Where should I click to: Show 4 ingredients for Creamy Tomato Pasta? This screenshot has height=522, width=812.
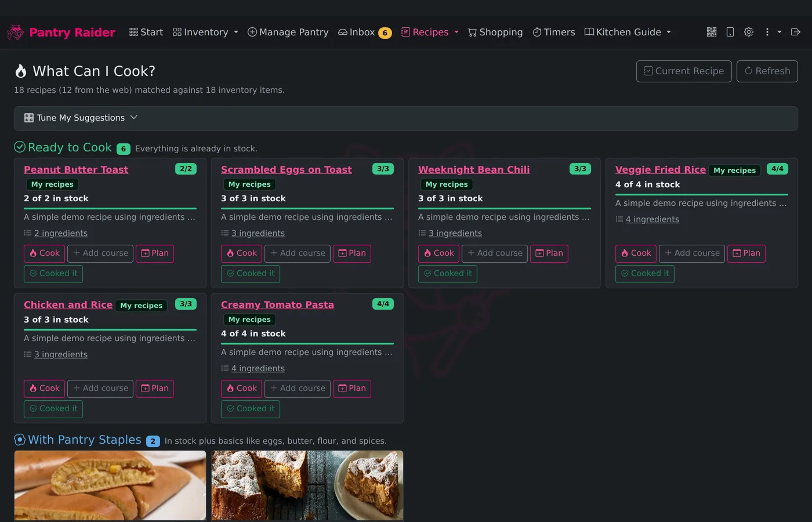pos(258,368)
